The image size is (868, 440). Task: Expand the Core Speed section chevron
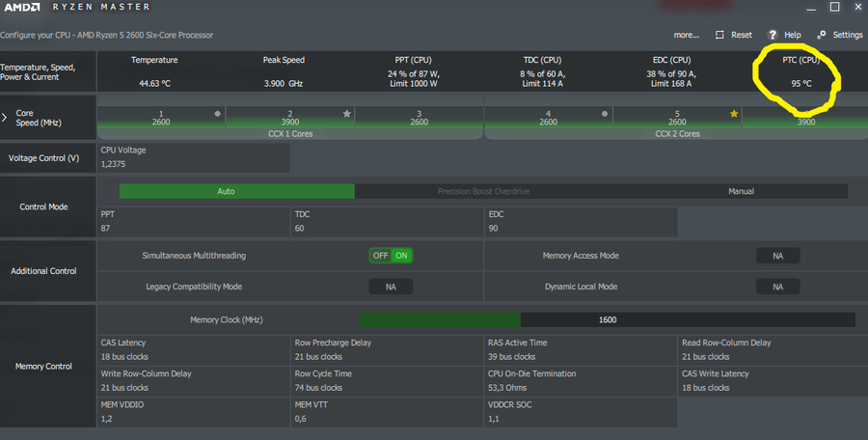click(5, 118)
